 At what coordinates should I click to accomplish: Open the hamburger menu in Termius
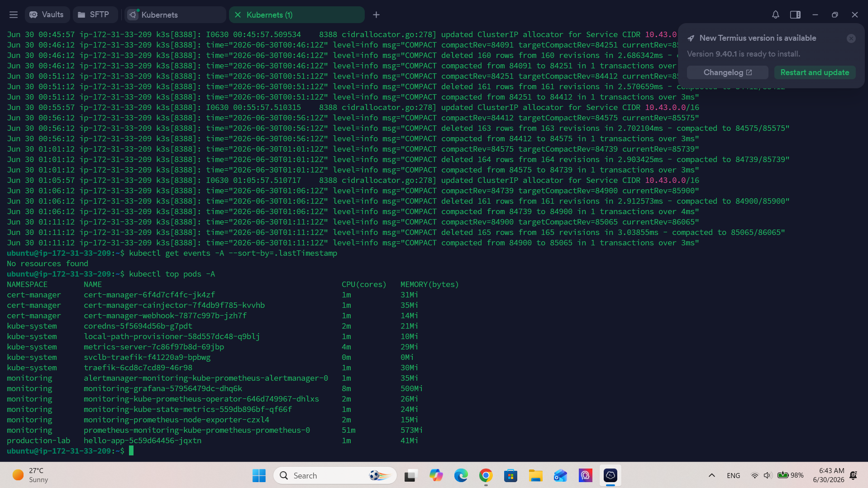coord(14,15)
